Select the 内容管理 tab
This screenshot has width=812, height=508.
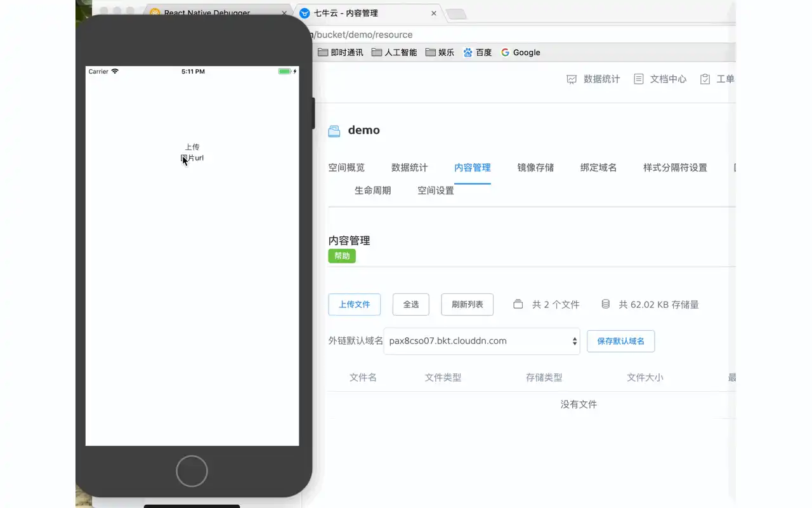(x=473, y=168)
